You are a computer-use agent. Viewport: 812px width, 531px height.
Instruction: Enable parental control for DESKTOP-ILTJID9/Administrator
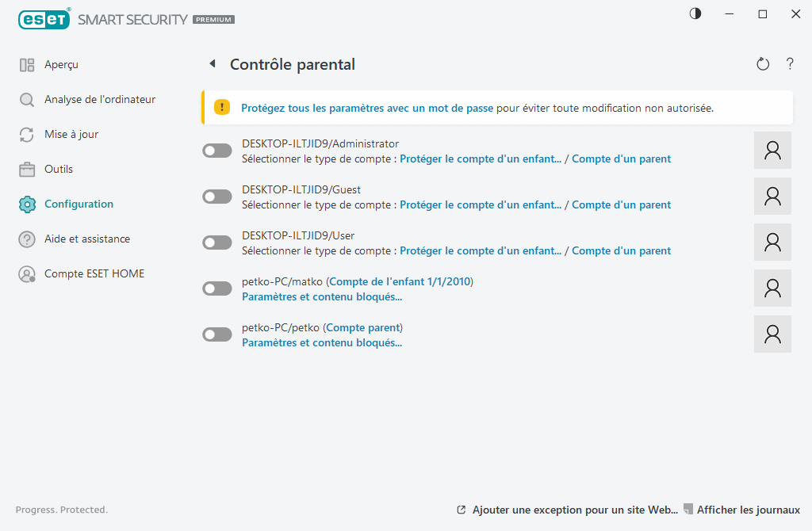[217, 151]
